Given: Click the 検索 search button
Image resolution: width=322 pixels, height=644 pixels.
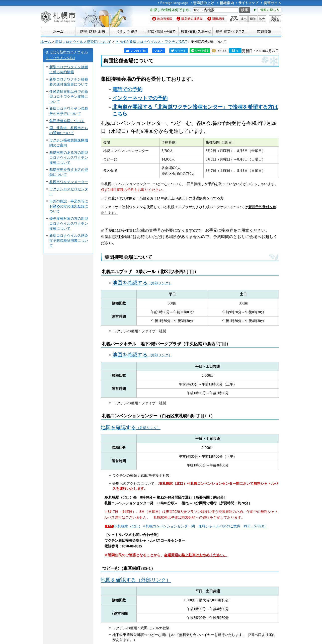Looking at the screenshot, I should point(245,10).
